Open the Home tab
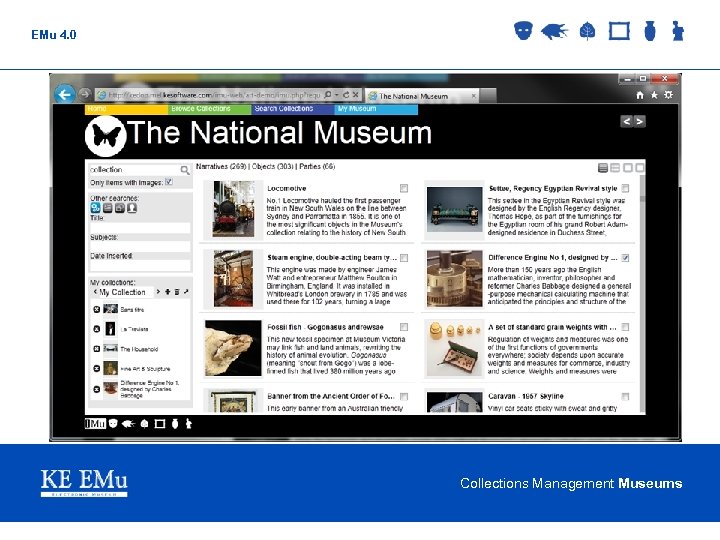This screenshot has height=540, width=720. [126, 109]
